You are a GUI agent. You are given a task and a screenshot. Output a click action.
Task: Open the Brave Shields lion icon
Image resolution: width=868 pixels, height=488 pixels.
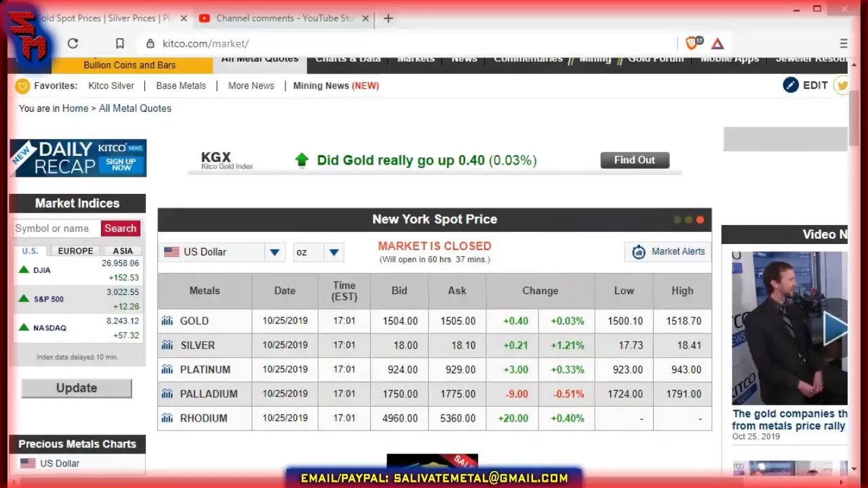click(x=692, y=43)
